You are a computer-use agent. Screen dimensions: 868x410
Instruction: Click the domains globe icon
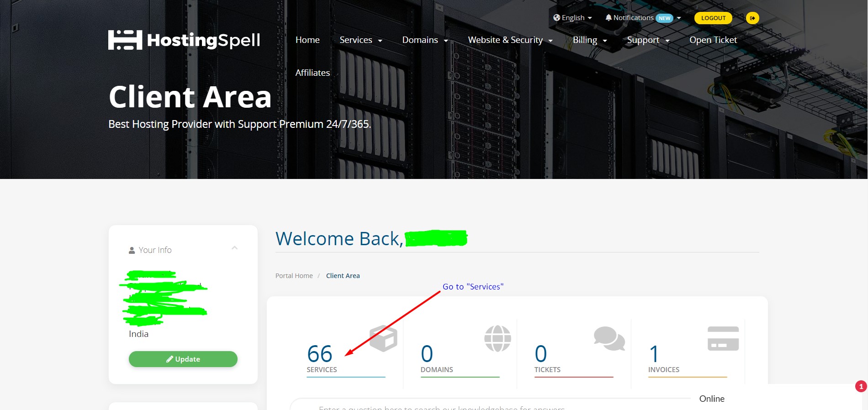[x=498, y=338]
